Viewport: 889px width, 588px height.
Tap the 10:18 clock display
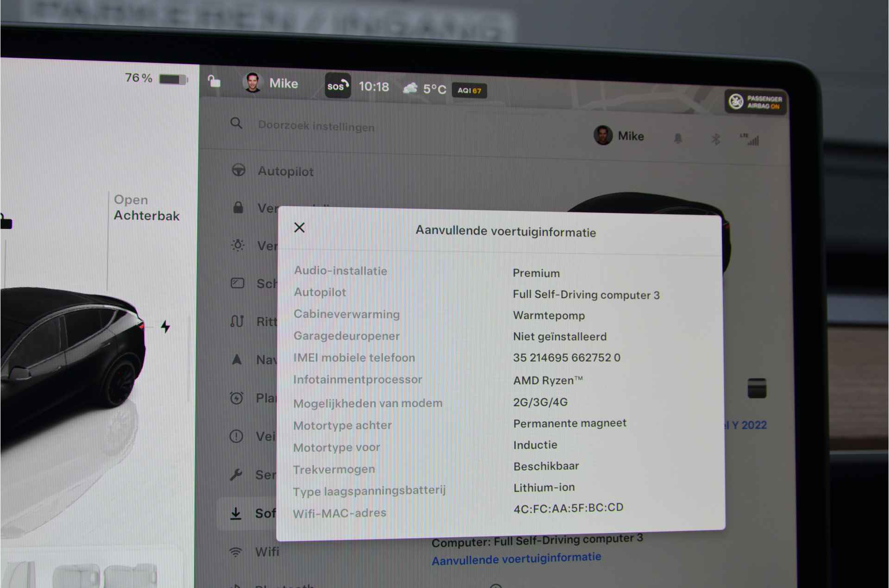pos(374,87)
